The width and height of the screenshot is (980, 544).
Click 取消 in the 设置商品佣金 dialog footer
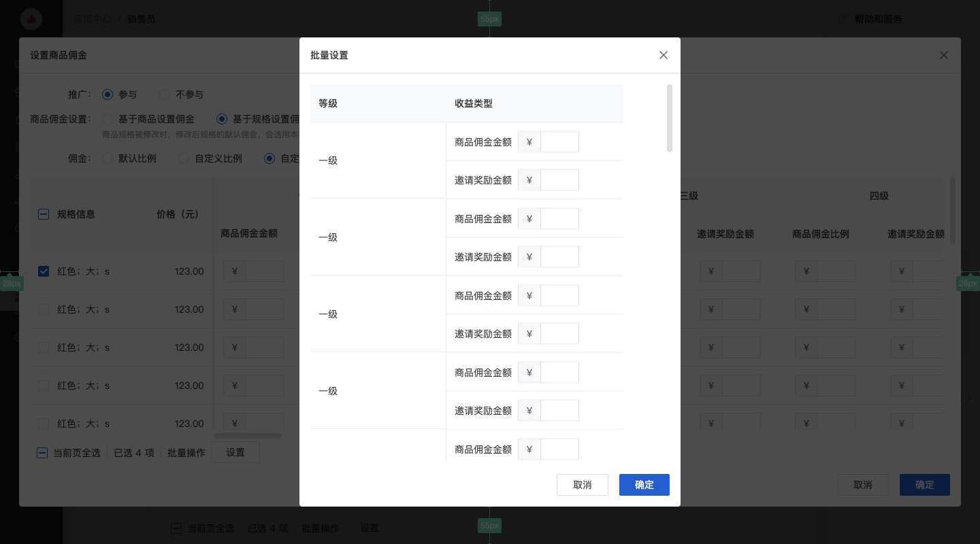click(x=862, y=485)
